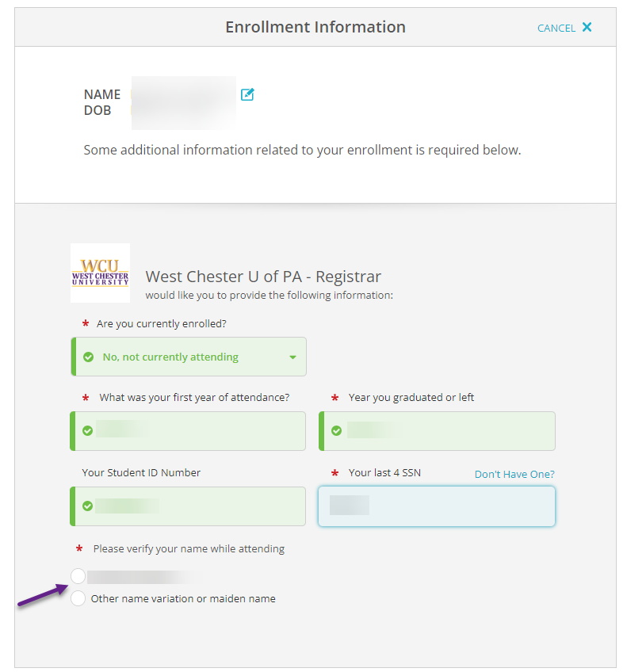This screenshot has width=627, height=672.
Task: Click the X icon beside Cancel
Action: point(587,27)
